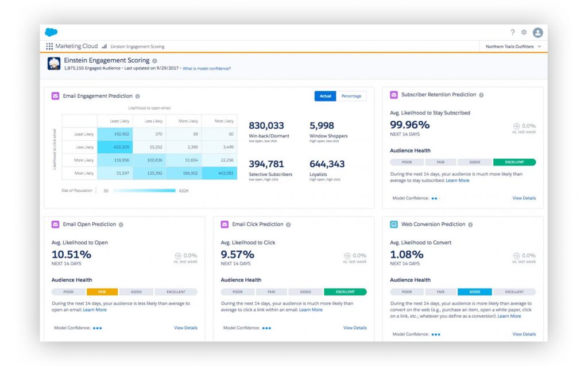Click the matrix cell showing 100,836
The width and height of the screenshot is (588, 366).
click(149, 160)
